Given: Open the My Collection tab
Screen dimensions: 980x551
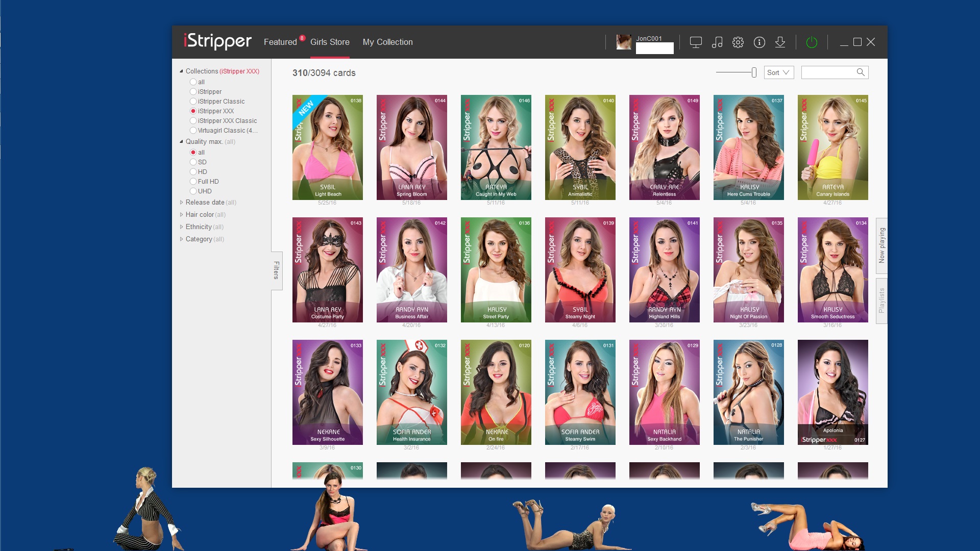Looking at the screenshot, I should 387,42.
